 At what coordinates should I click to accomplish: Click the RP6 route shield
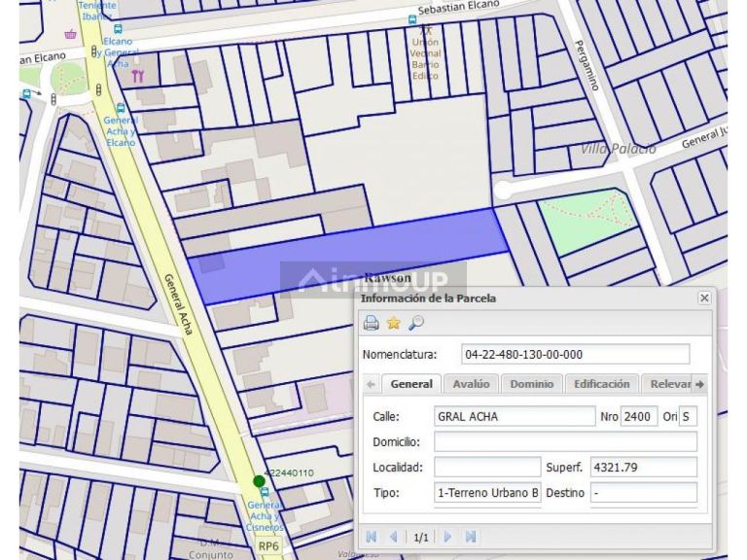268,546
